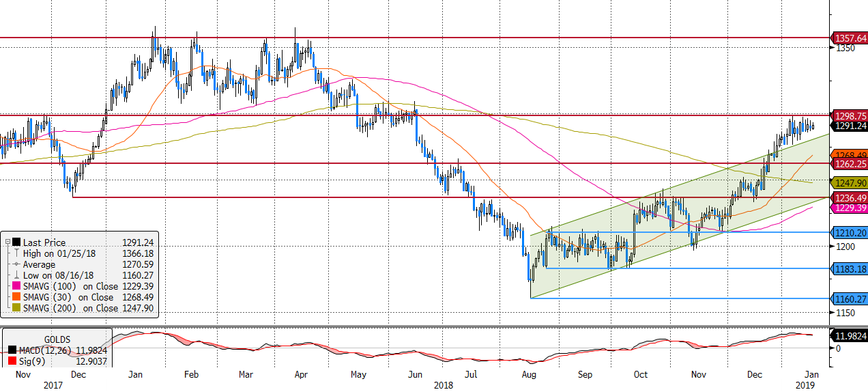Click the 2018 year label on time axis
The height and width of the screenshot is (392, 868).
(x=442, y=385)
